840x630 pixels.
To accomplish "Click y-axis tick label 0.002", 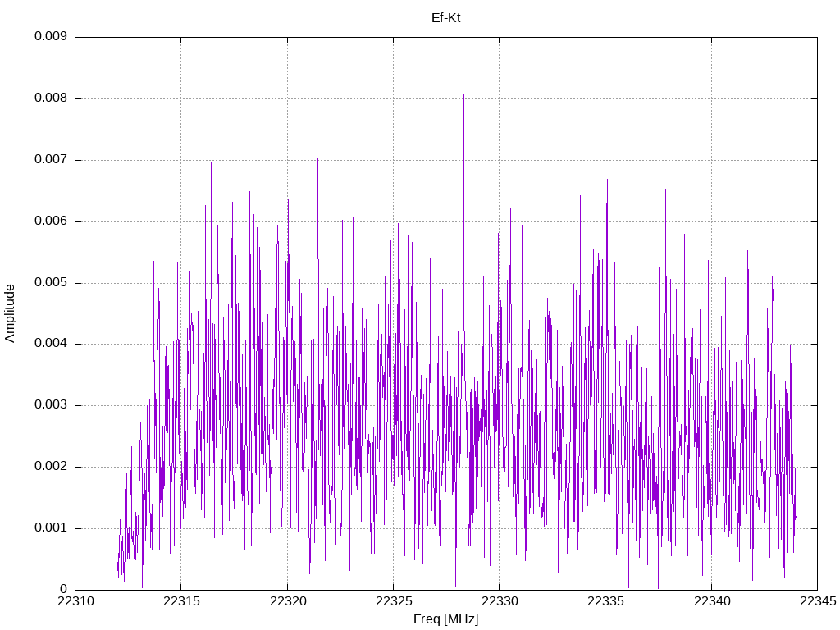I will tap(51, 467).
